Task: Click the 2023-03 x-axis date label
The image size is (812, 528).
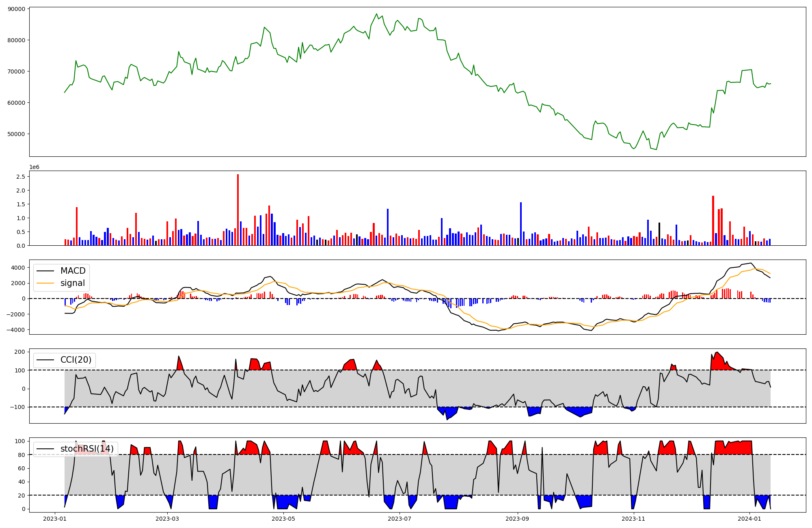Action: click(x=167, y=519)
